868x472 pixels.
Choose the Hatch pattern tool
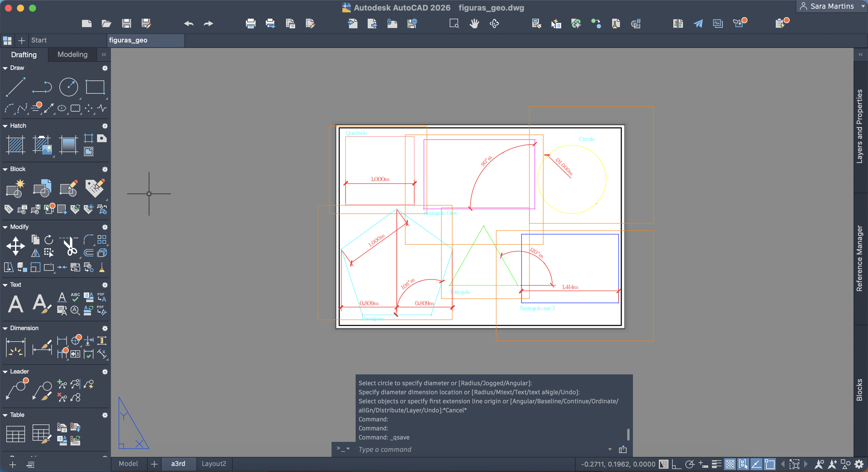tap(15, 145)
